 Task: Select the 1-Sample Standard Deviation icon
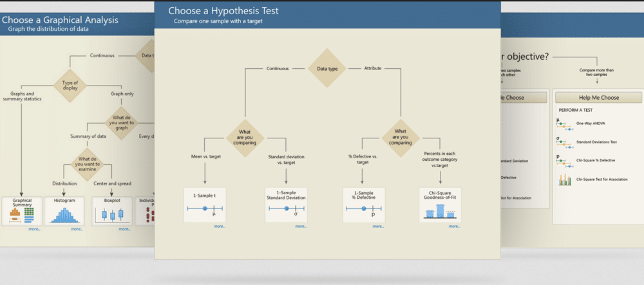coord(286,208)
